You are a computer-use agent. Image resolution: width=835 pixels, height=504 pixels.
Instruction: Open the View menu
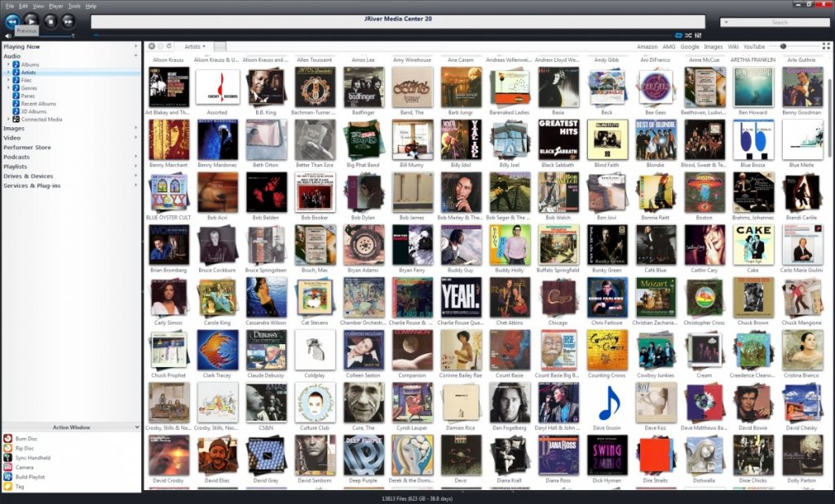(38, 6)
